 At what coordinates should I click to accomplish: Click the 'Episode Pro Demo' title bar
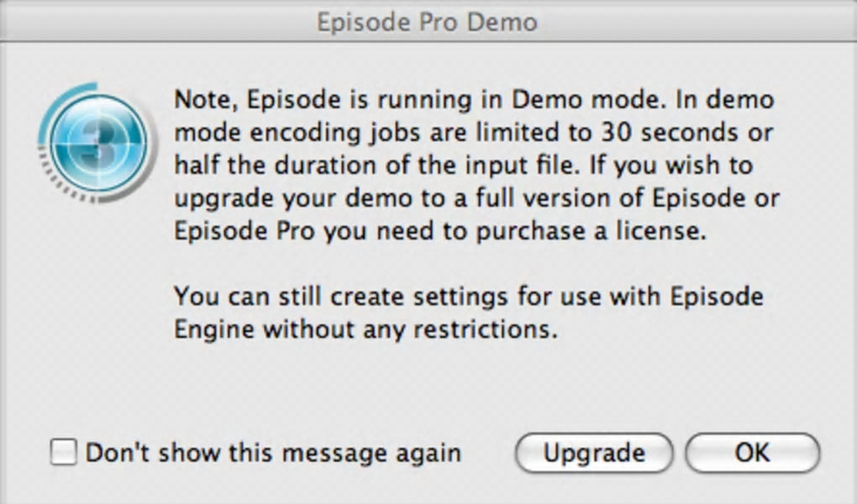point(428,21)
